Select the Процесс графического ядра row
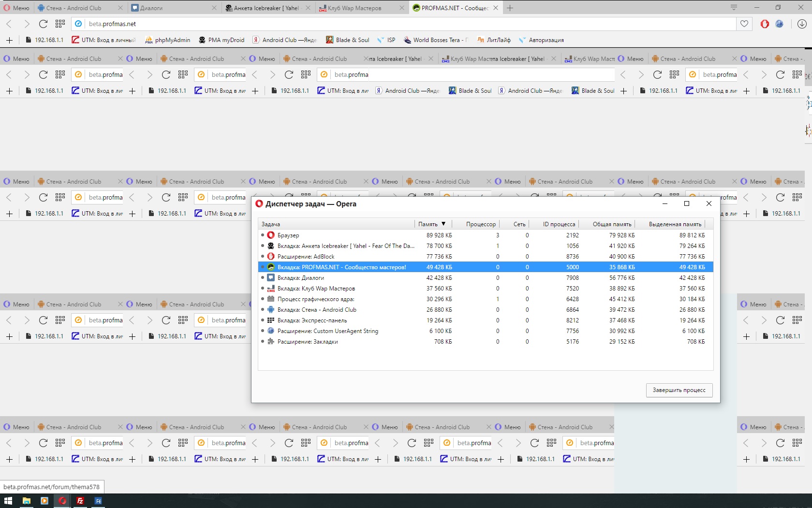Image resolution: width=812 pixels, height=508 pixels. tap(315, 299)
